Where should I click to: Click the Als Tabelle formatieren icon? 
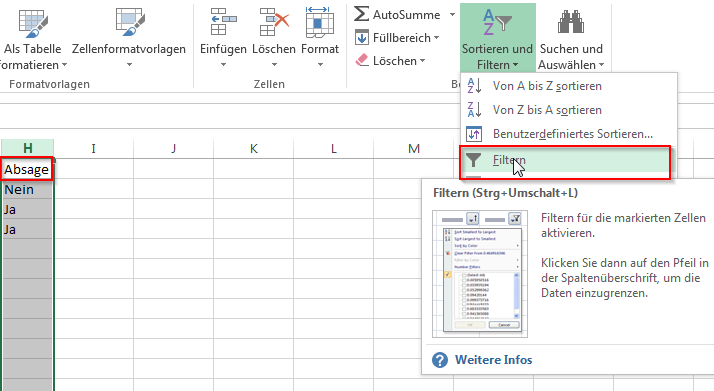(x=33, y=23)
